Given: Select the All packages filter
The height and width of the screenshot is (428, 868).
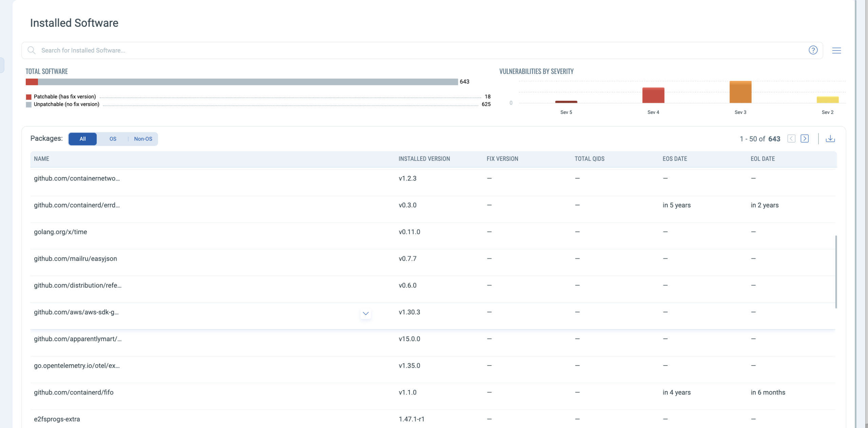Looking at the screenshot, I should pyautogui.click(x=82, y=139).
